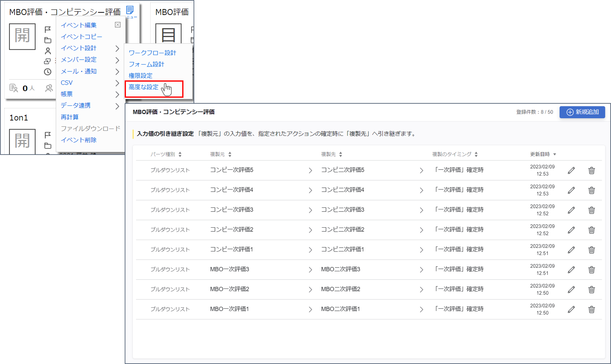Edit the MBO一次評価2 row
Screen dimensions: 611x364
pos(571,289)
